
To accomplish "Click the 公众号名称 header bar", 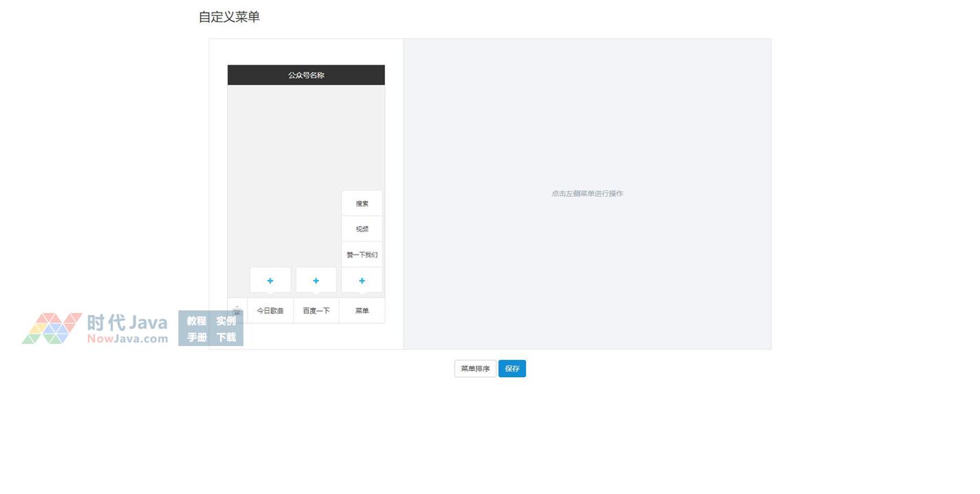I will (x=306, y=75).
